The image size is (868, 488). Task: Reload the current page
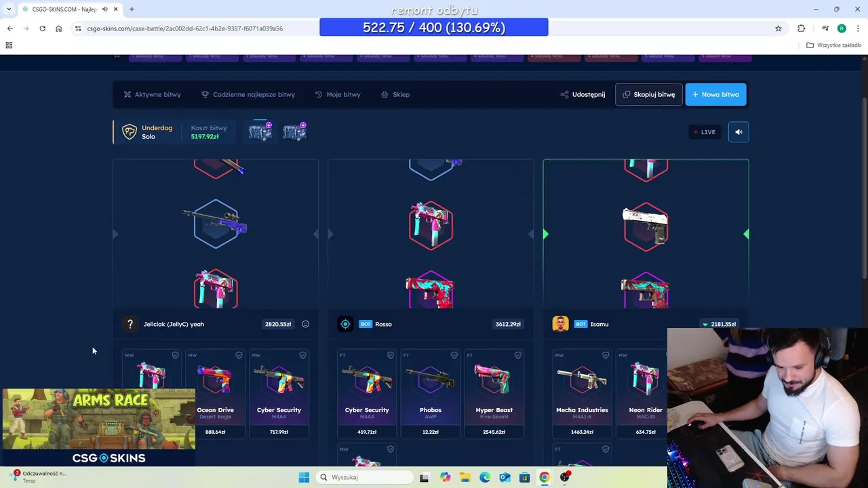(x=42, y=28)
